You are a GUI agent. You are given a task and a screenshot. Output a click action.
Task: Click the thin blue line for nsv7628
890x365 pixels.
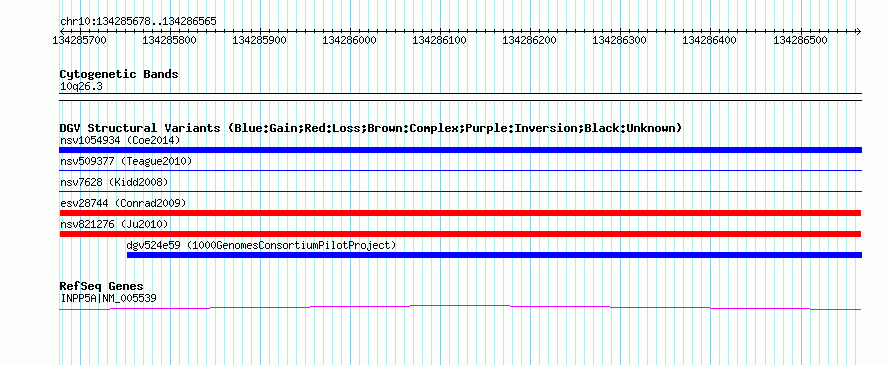(460, 191)
